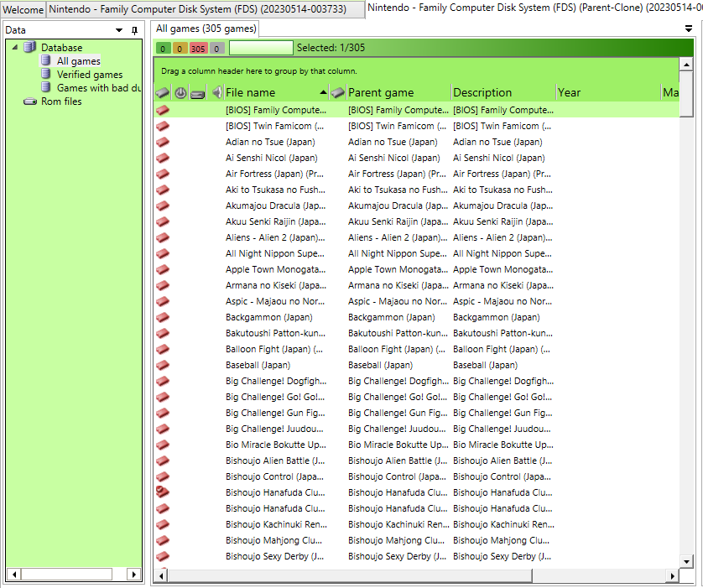Select Verified games in the tree
Viewport: 703px width, 588px height.
tap(90, 75)
